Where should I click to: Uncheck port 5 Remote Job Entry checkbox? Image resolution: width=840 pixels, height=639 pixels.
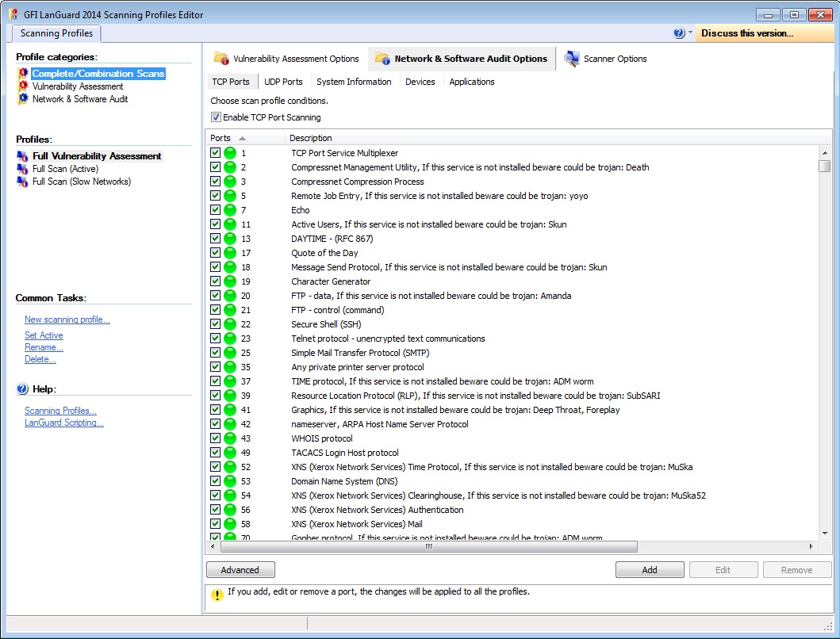216,195
